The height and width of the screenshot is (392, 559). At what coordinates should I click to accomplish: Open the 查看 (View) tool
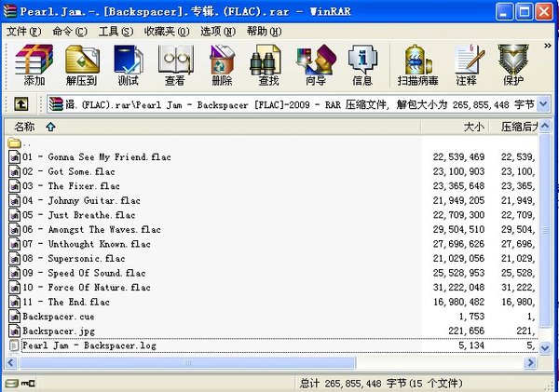click(175, 65)
